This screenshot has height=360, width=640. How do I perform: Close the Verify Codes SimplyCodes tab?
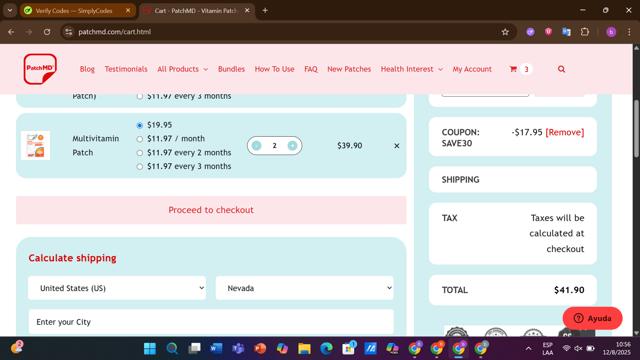pyautogui.click(x=128, y=11)
